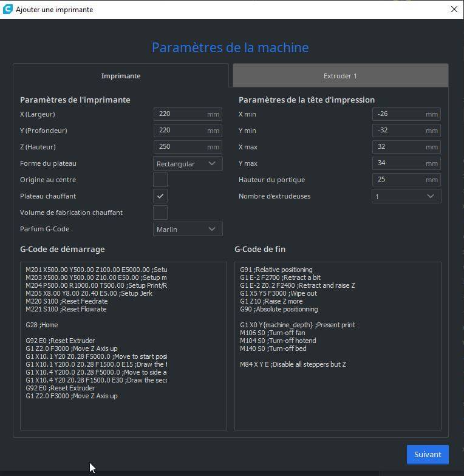Viewport: 464px width, 476px height.
Task: Click the M220 S100 ;Reset Feedrate line
Action: [67, 301]
